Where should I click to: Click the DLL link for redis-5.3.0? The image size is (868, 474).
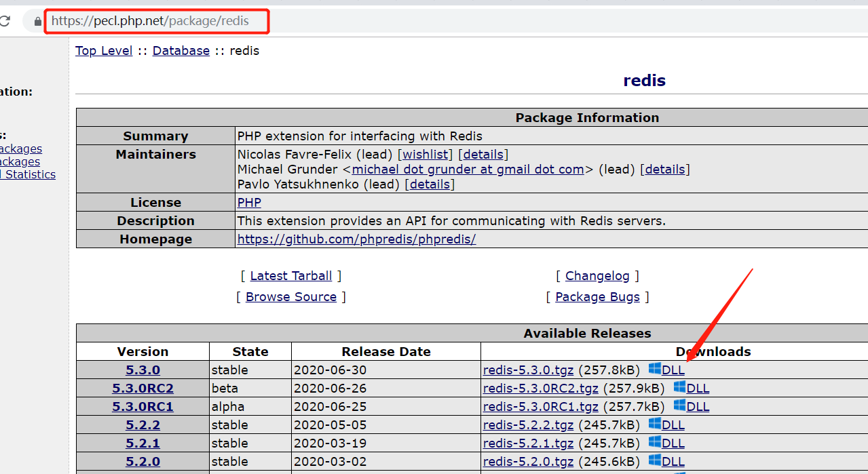click(673, 370)
